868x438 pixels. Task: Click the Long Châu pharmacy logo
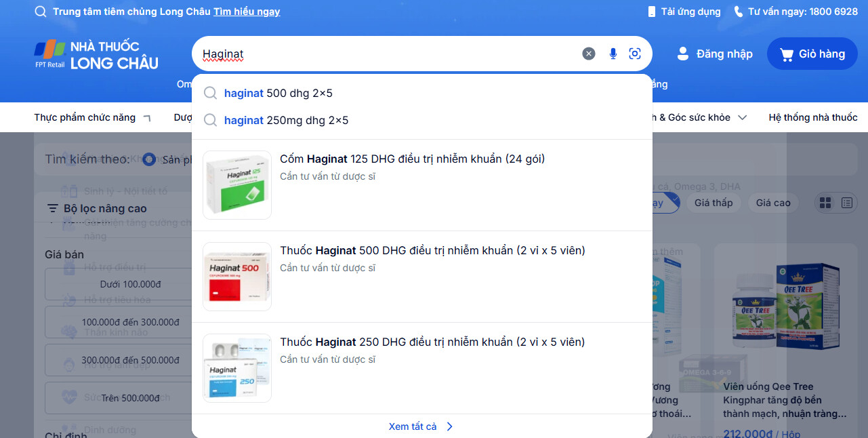pos(96,55)
